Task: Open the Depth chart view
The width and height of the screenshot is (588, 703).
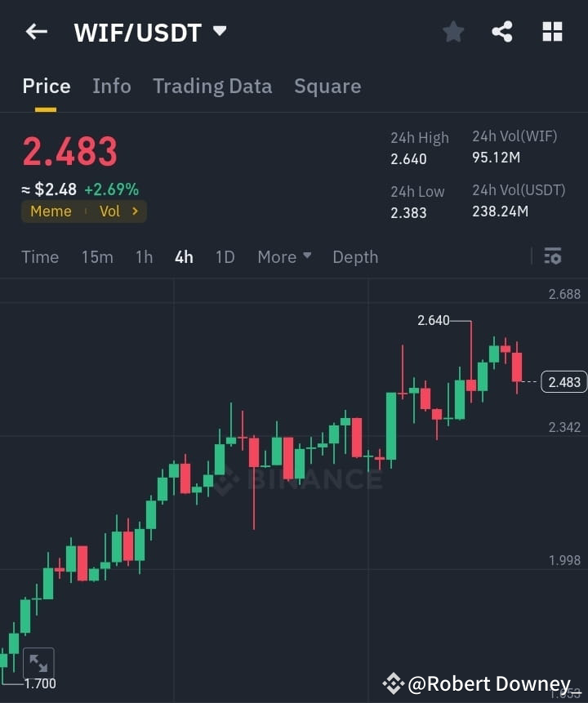Action: (x=355, y=256)
